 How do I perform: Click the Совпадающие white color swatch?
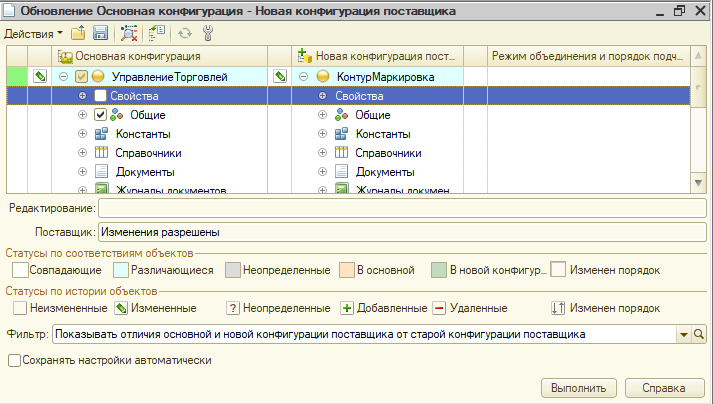pyautogui.click(x=20, y=270)
